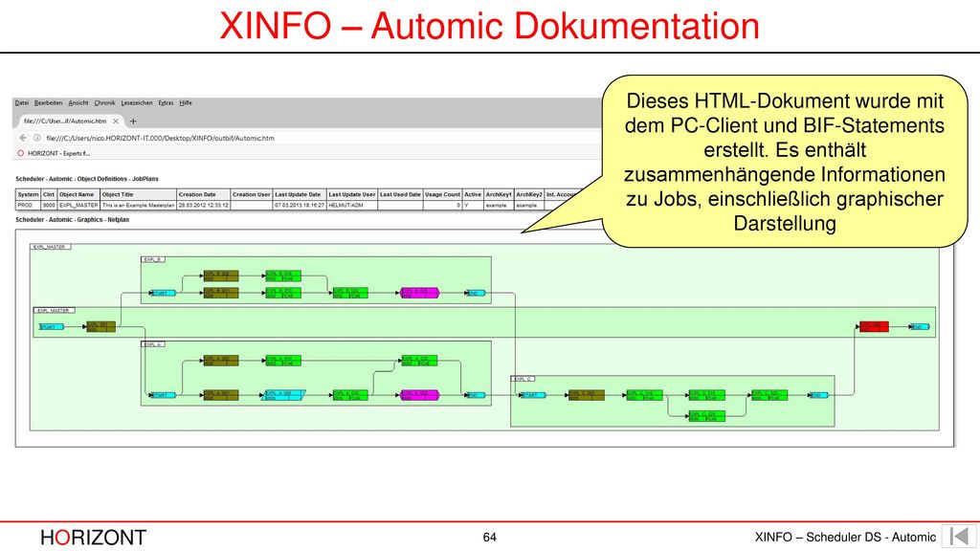The image size is (980, 551).
Task: Click the Active column header
Action: pos(473,194)
